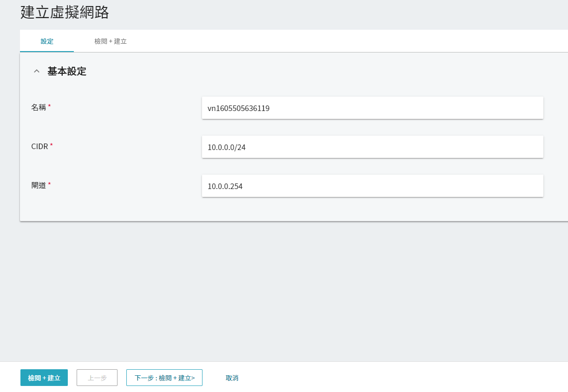Collapse the 基本設定 section chevron

[x=37, y=72]
